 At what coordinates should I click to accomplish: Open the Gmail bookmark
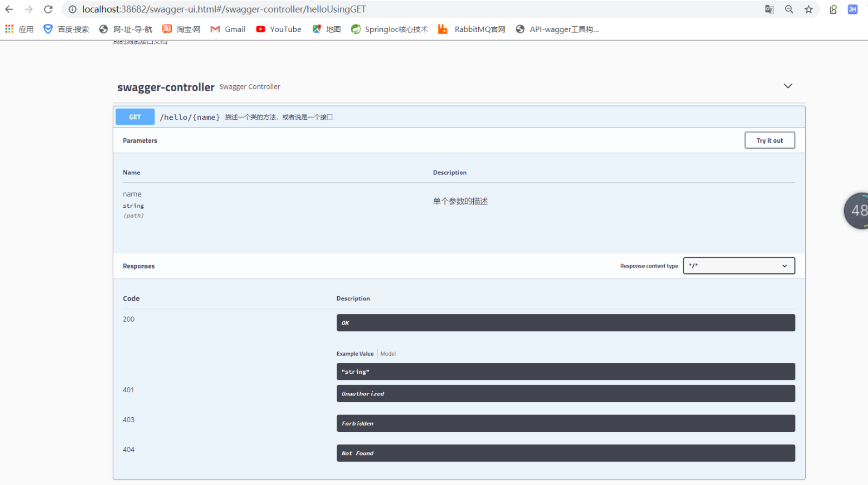point(228,29)
